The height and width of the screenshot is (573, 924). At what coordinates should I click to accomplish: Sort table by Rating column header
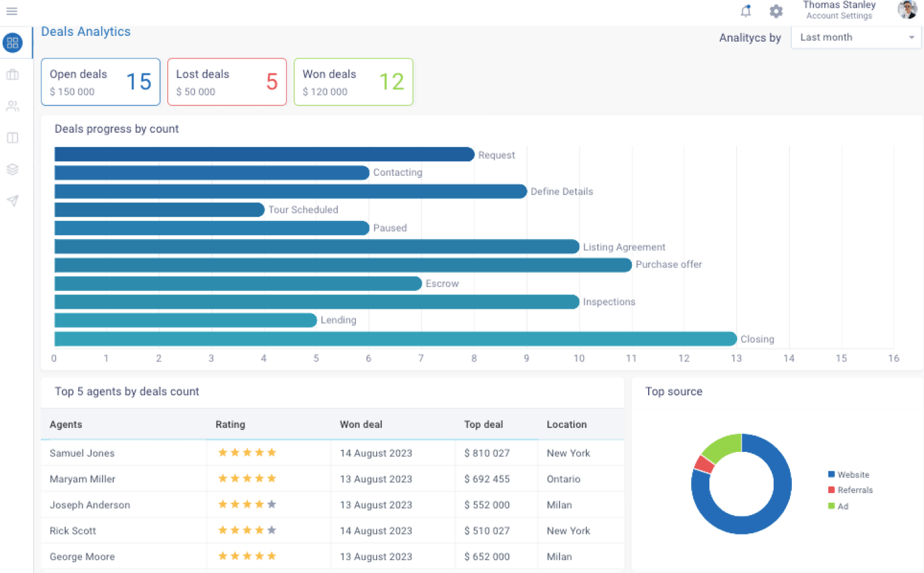[x=230, y=425]
